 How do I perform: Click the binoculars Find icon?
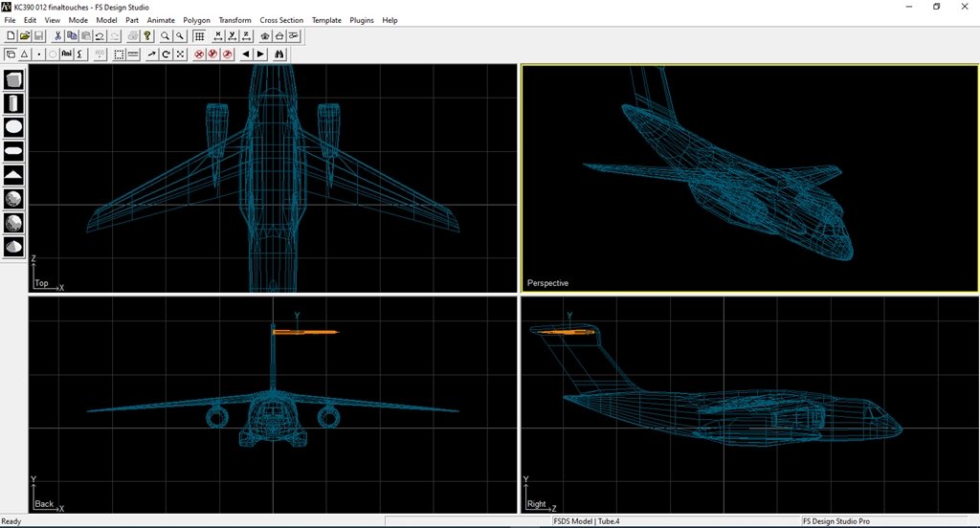tap(279, 55)
